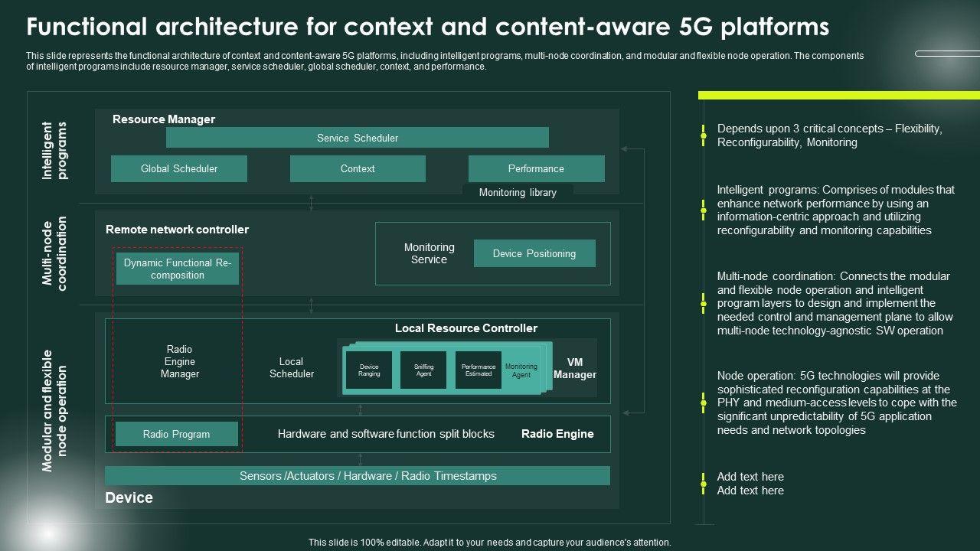The image size is (980, 551).
Task: Select the Global Scheduler box
Action: click(179, 168)
